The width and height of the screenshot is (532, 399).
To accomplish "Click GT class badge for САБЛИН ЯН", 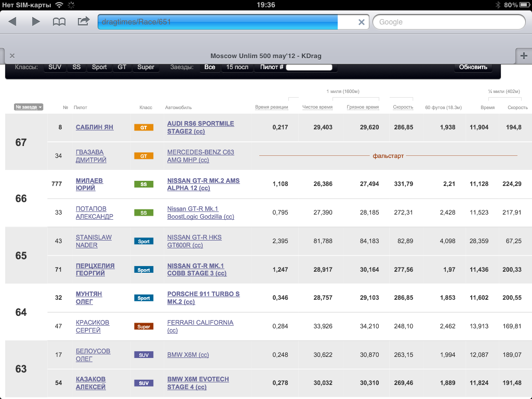I will click(x=144, y=128).
